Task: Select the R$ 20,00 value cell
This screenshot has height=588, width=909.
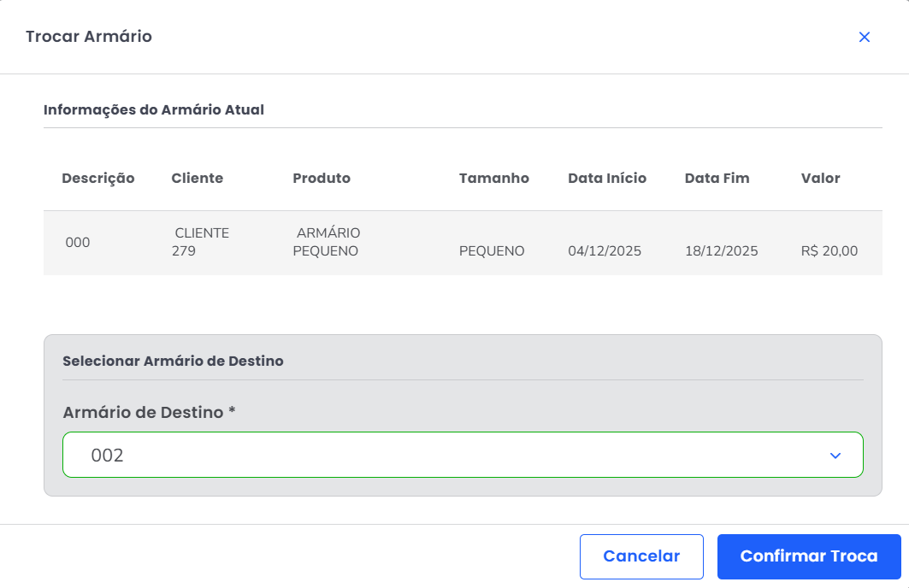Action: (829, 251)
